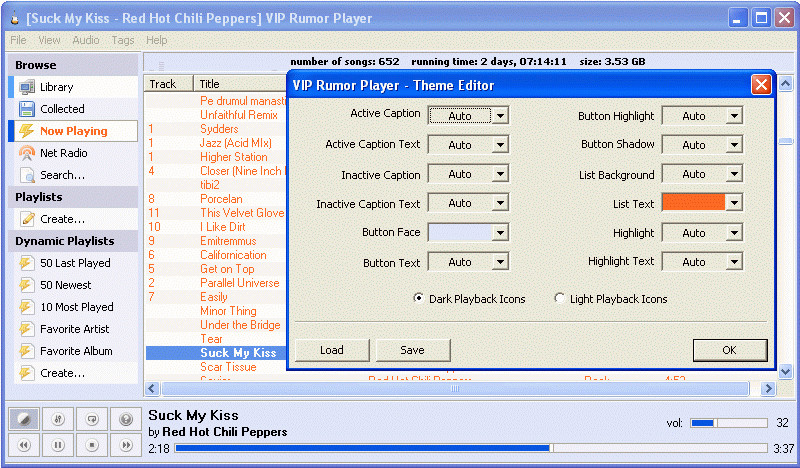Viewport: 800px width, 468px height.
Task: Expand the Button Shadow dropdown
Action: 734,145
